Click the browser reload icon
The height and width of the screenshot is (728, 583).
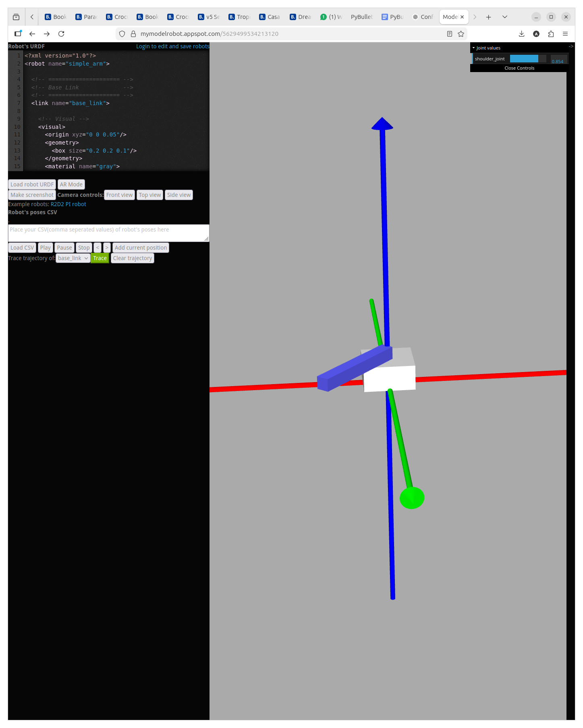(x=61, y=34)
